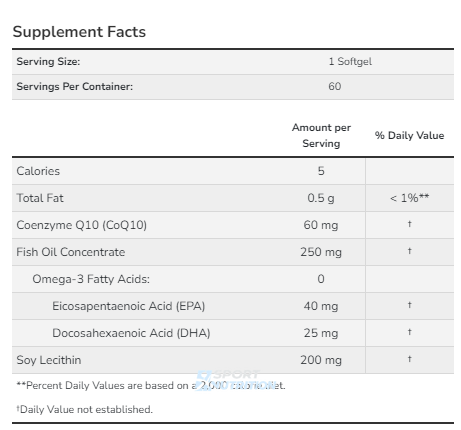Screen dimensions: 461x430
Task: Click the 1 Softgel value
Action: tap(350, 62)
